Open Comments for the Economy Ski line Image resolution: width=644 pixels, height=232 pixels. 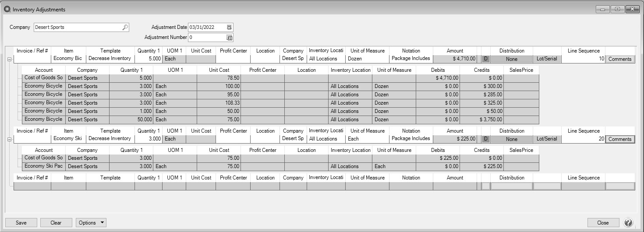[620, 139]
